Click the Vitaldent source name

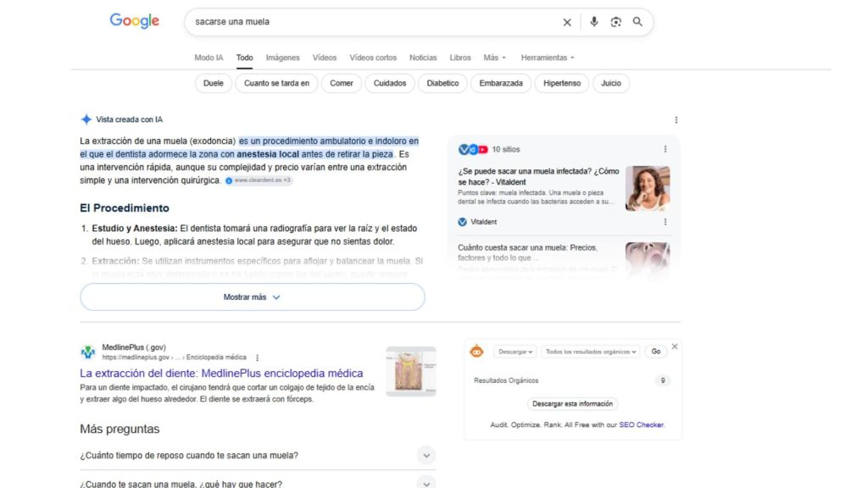(x=484, y=222)
